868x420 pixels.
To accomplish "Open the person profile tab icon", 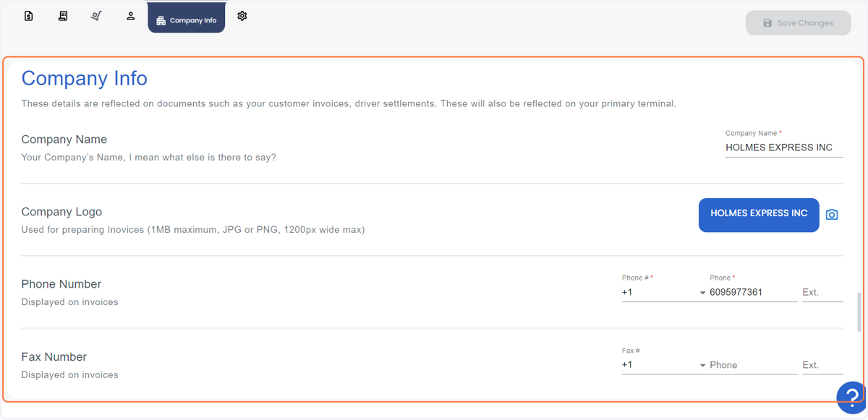I will tap(131, 16).
